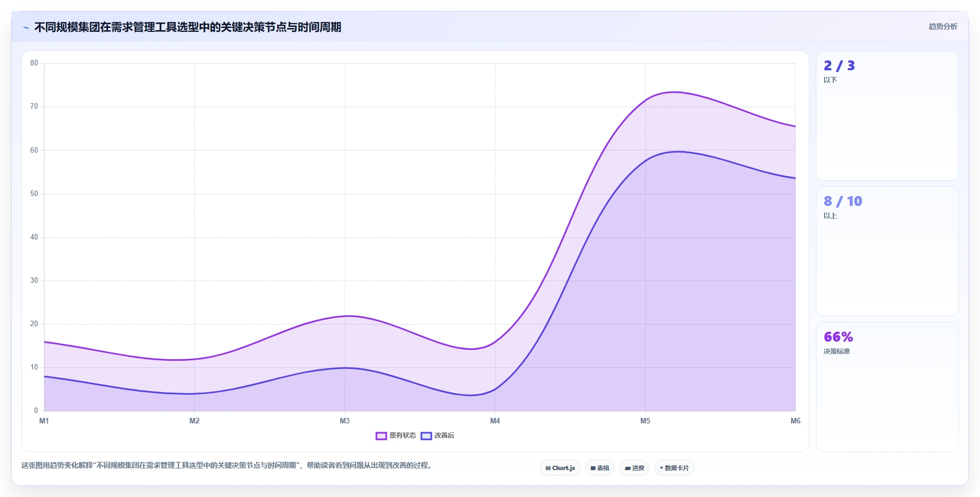Viewport: 980px width, 497px height.
Task: Click the trend icon beside the title
Action: tap(26, 27)
